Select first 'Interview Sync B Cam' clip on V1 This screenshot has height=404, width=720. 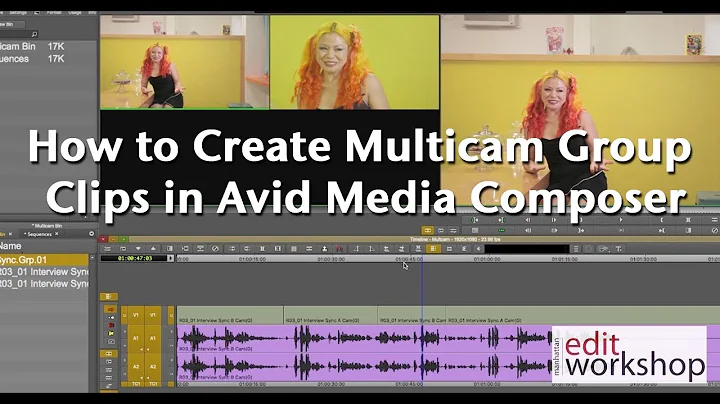[230, 315]
